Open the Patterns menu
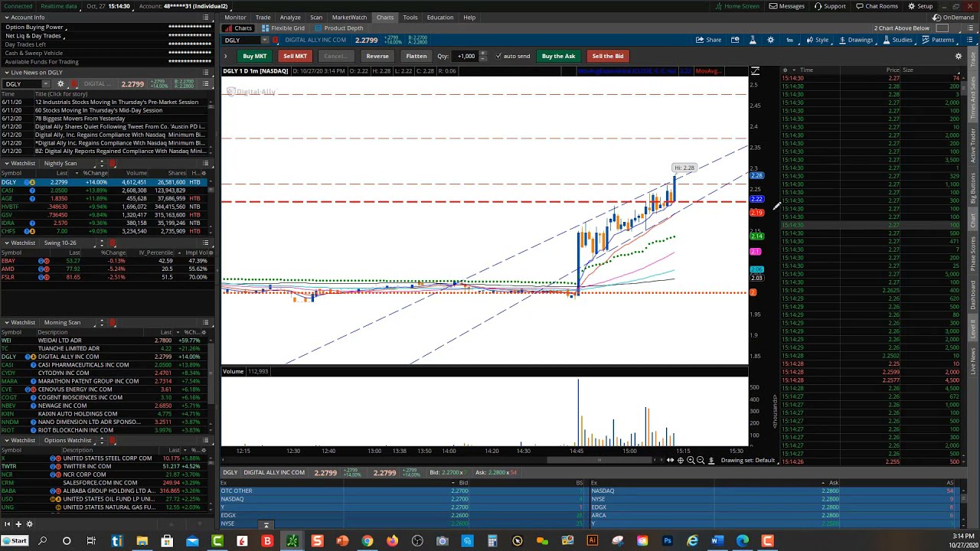 coord(937,40)
